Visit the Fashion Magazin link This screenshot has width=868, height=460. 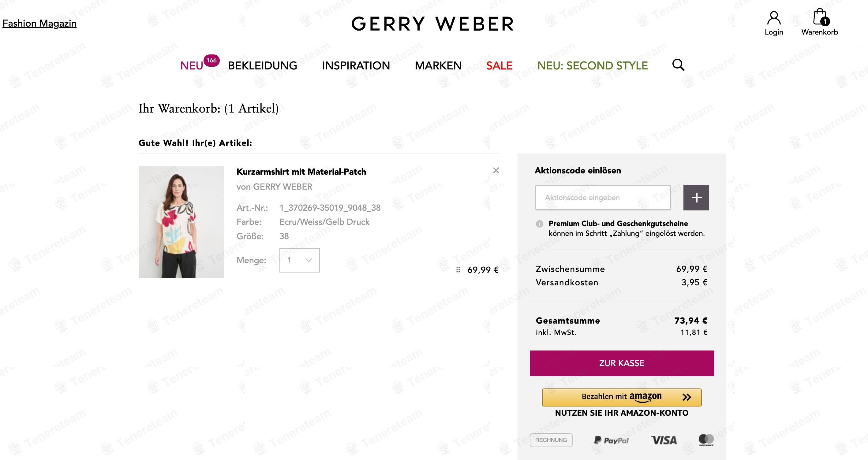coord(39,23)
